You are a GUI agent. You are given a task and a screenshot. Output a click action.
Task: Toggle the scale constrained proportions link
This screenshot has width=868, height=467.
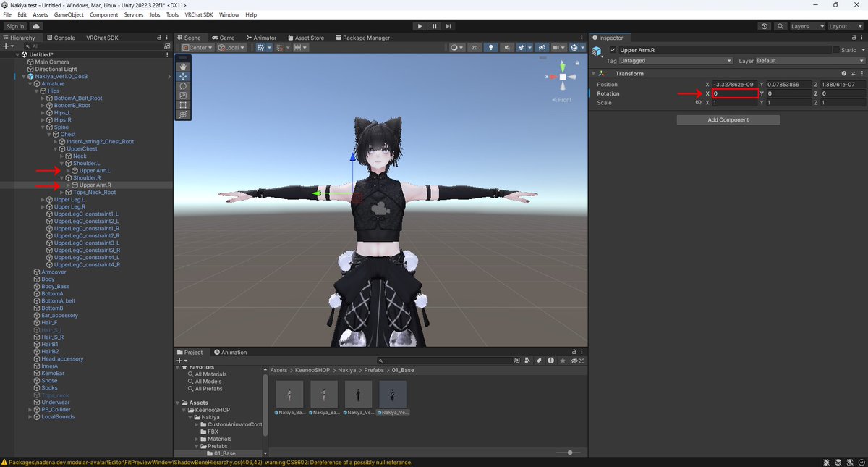699,103
